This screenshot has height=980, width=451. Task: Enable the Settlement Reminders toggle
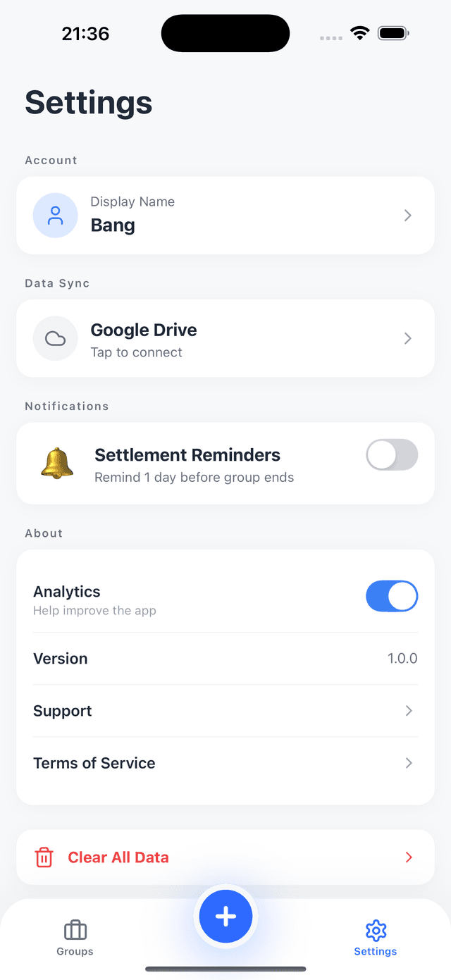392,455
